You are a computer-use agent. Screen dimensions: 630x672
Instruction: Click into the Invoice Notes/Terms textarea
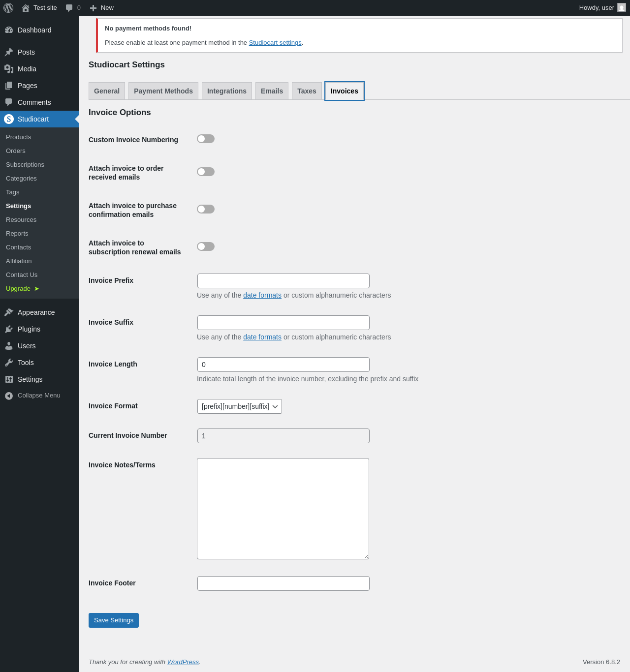point(283,509)
